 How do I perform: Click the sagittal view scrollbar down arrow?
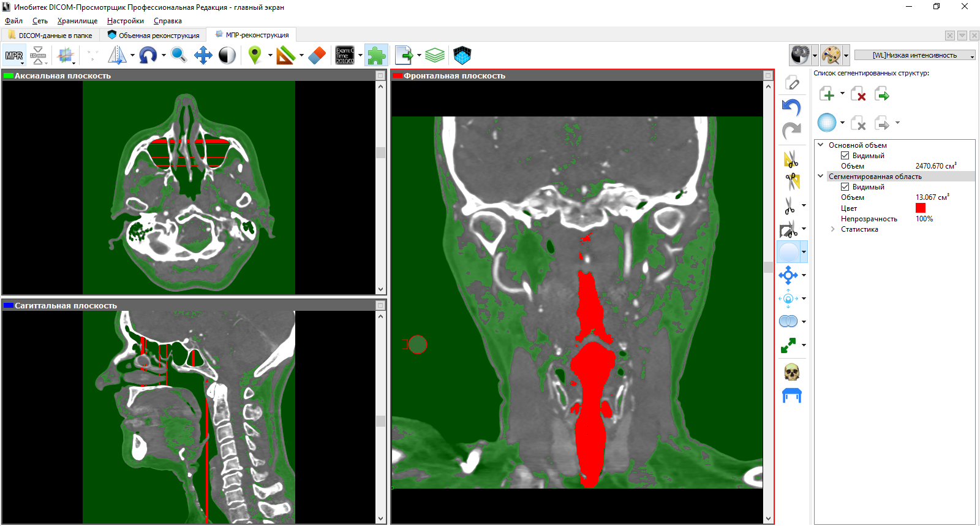381,519
